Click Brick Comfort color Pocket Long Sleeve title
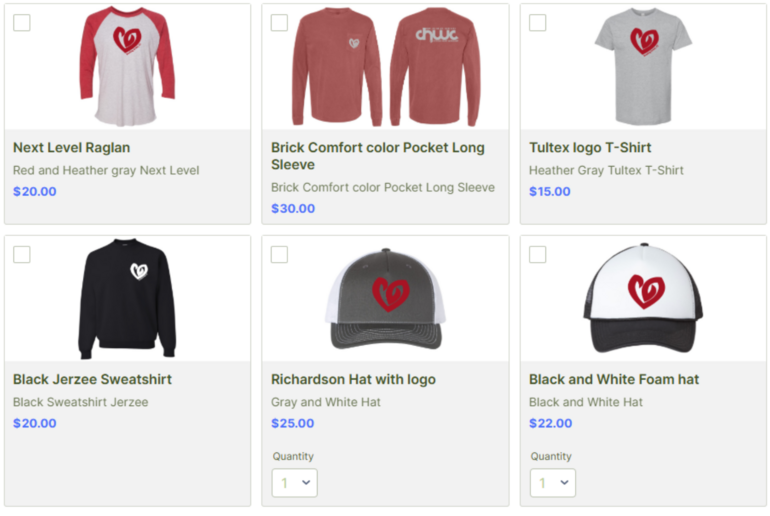 pyautogui.click(x=378, y=156)
